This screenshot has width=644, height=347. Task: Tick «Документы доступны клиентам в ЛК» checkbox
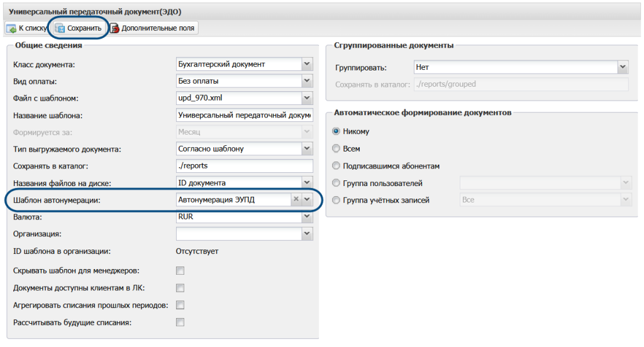click(x=180, y=288)
